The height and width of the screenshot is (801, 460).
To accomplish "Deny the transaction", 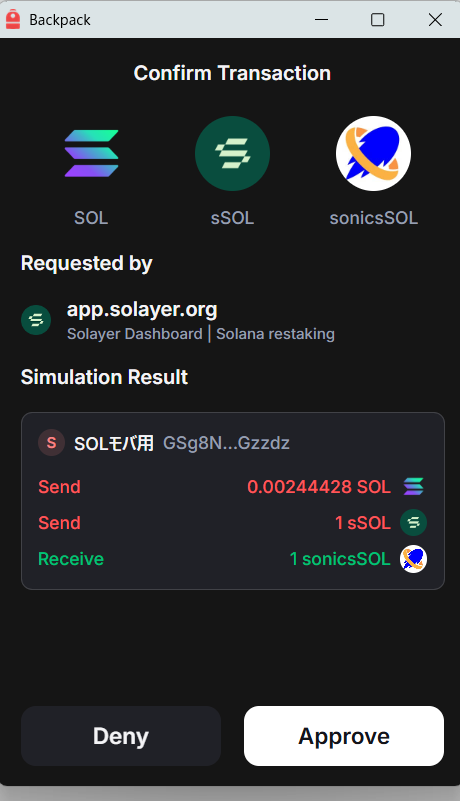I will tap(121, 736).
